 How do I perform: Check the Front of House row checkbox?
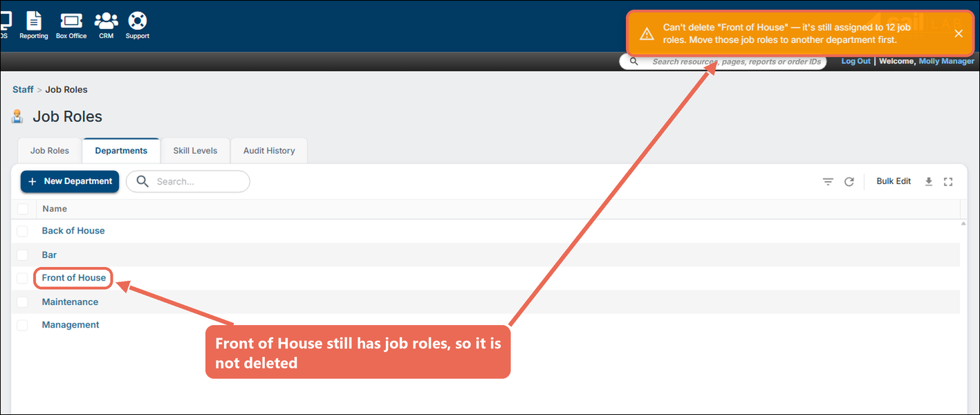coord(23,278)
